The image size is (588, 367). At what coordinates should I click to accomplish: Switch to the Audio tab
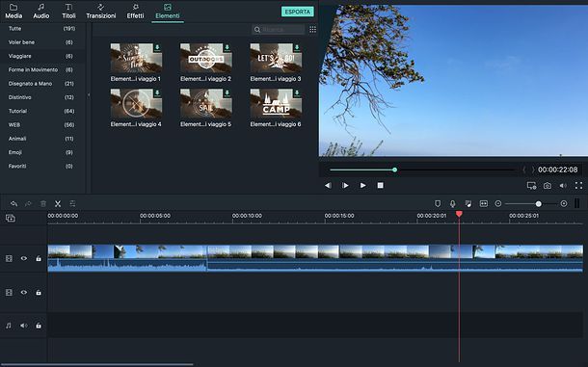41,12
